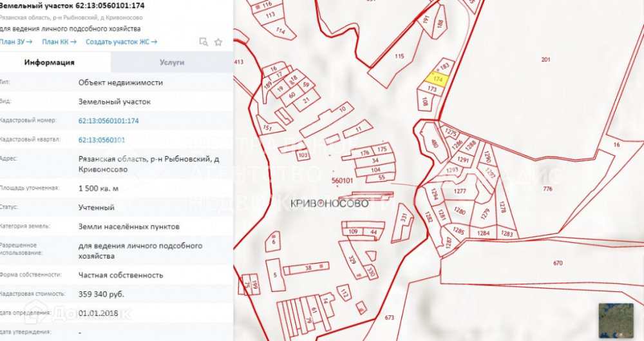Click parcel 1278 on the map
The width and height of the screenshot is (644, 341).
tap(503, 206)
